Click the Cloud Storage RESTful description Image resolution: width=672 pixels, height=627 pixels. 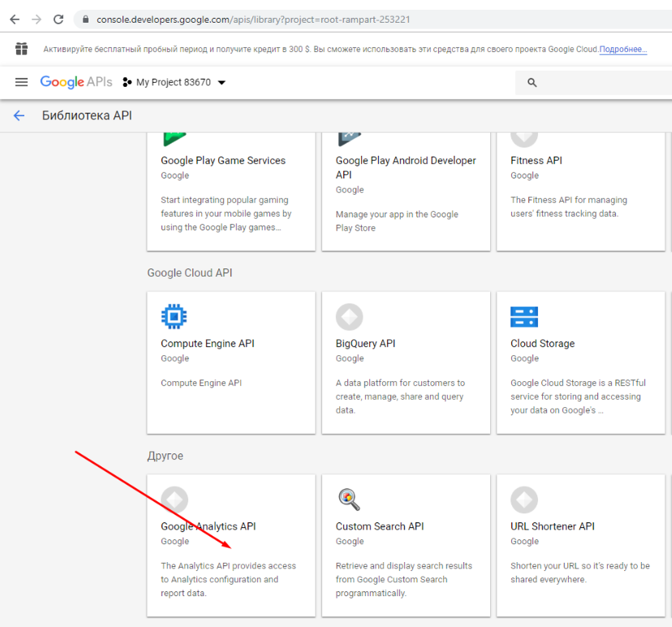coord(578,397)
